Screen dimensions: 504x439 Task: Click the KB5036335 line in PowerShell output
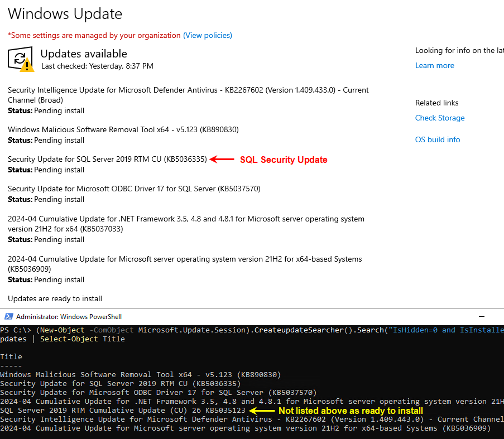[120, 384]
